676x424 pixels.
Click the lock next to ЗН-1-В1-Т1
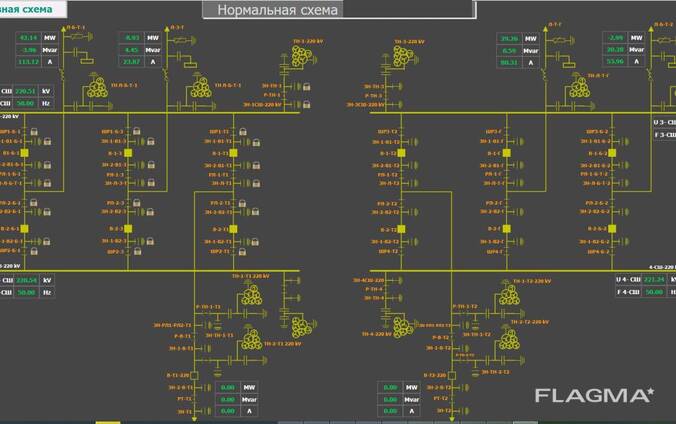click(257, 142)
